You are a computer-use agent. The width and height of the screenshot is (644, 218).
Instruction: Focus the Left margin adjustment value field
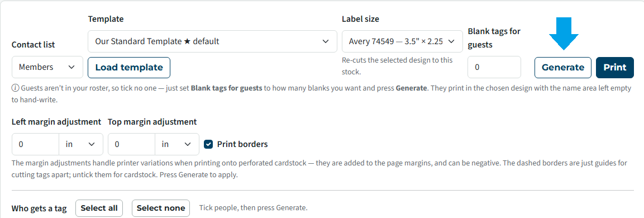[35, 144]
